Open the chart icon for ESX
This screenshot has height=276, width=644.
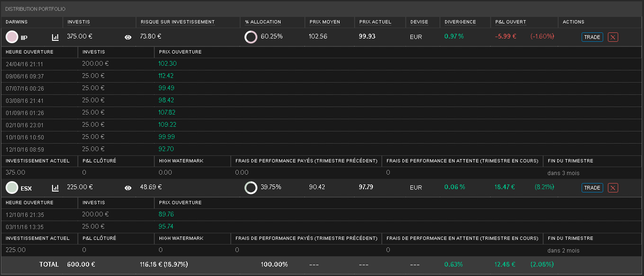point(55,188)
